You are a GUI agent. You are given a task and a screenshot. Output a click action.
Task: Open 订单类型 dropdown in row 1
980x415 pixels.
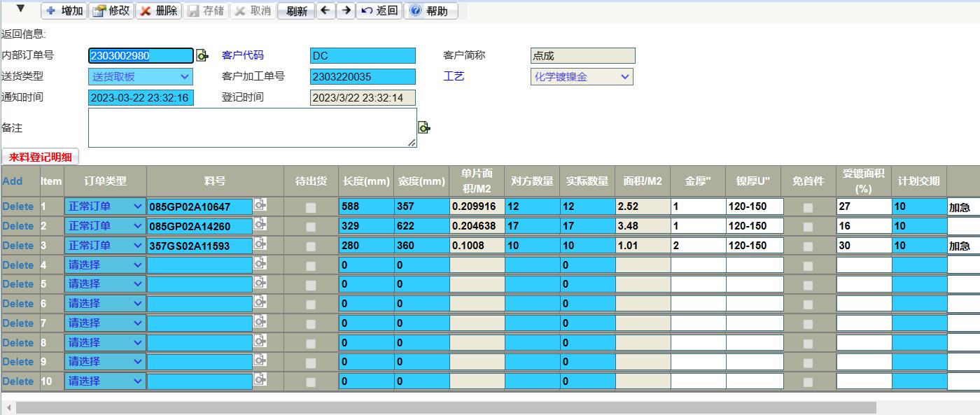(x=105, y=206)
